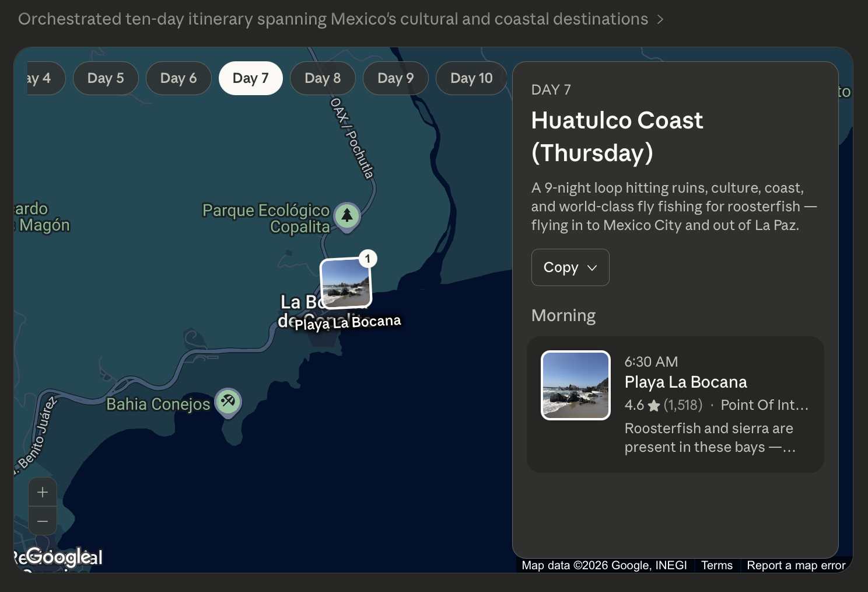
Task: Open the Playa La Bocana map photo marker
Action: click(x=345, y=283)
